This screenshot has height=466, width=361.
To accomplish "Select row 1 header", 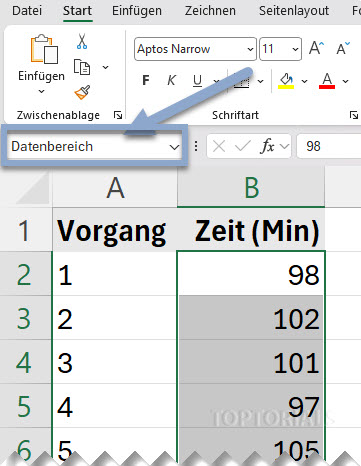I will pyautogui.click(x=26, y=230).
